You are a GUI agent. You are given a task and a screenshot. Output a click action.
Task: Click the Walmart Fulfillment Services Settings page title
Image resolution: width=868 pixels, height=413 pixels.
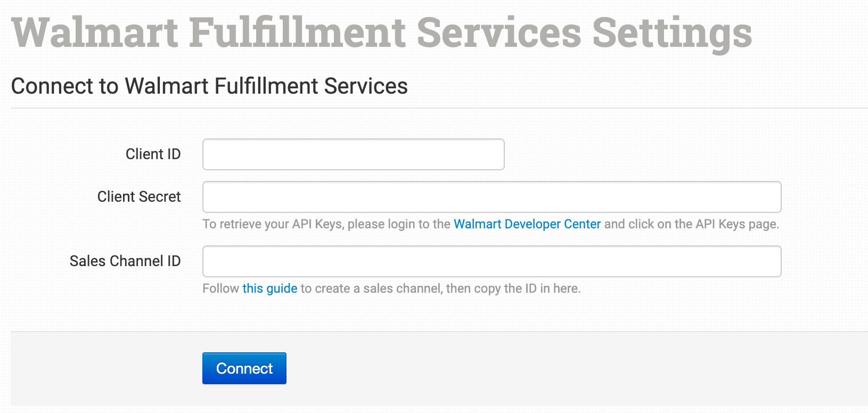[x=381, y=32]
